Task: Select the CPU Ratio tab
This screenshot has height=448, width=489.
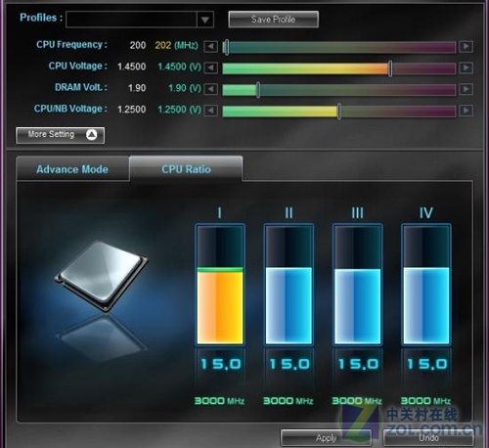Action: tap(186, 169)
